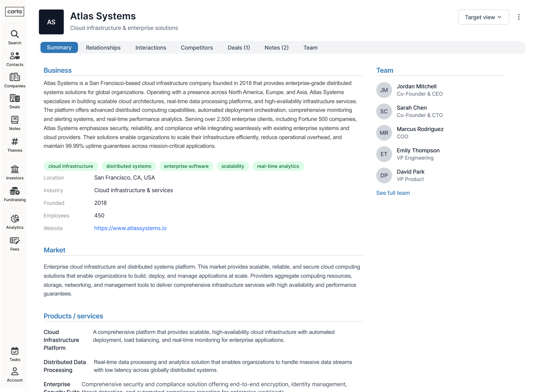This screenshot has height=392, width=538.
Task: Open the Competitors tab
Action: point(197,47)
